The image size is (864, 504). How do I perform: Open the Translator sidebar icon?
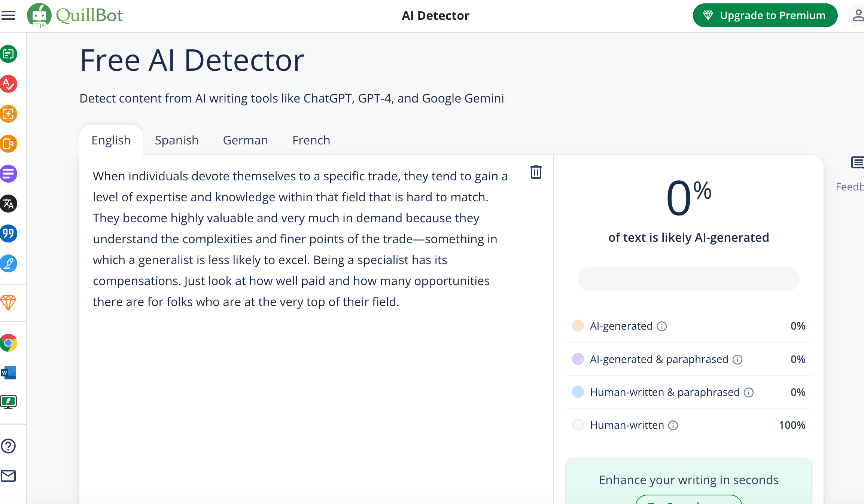pos(9,204)
